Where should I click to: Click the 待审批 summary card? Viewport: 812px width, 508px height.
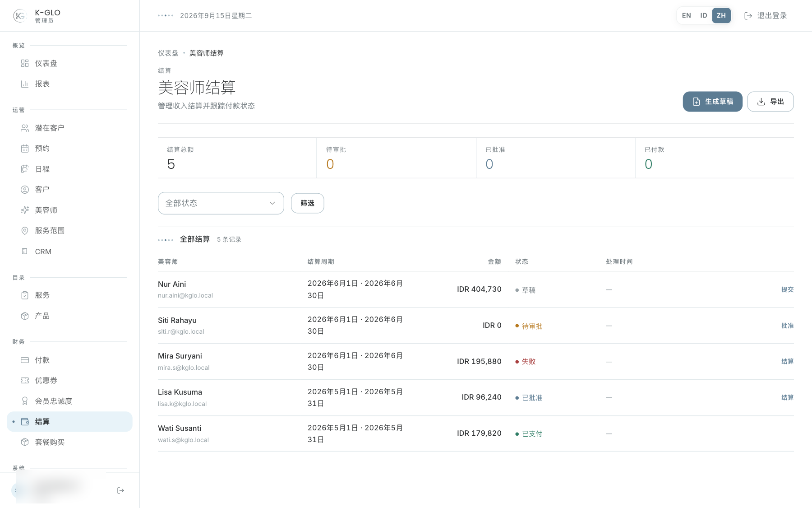coord(396,158)
